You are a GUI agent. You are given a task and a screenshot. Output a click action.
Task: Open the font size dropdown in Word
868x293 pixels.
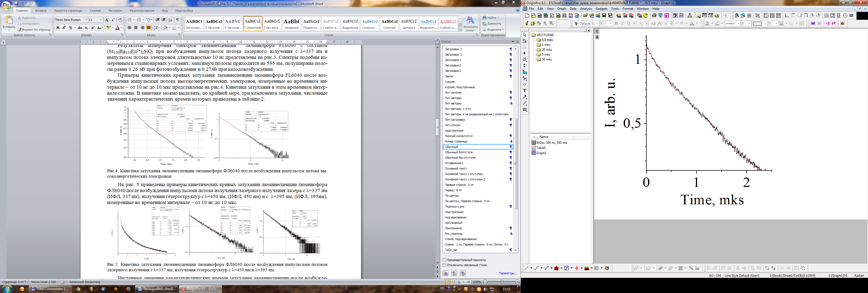tap(101, 20)
